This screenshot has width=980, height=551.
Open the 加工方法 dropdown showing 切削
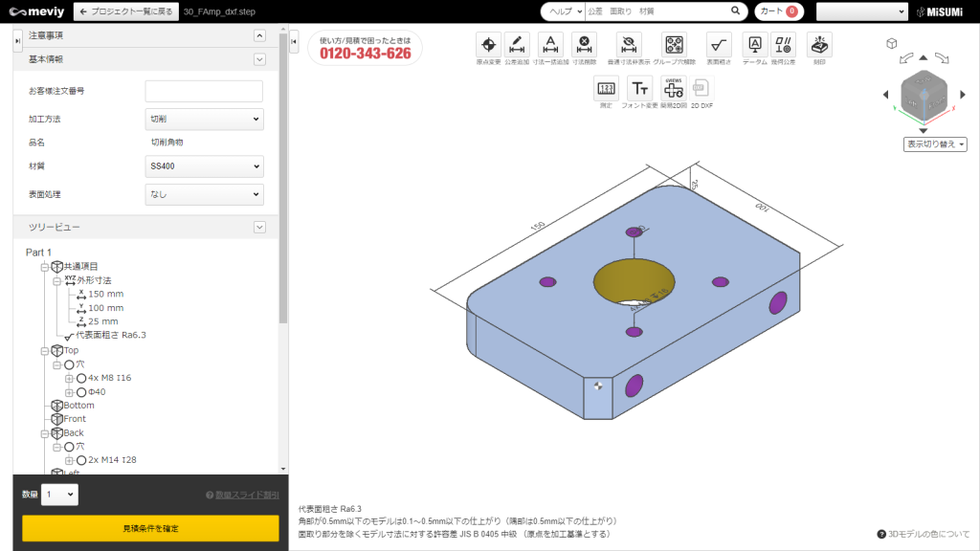pyautogui.click(x=204, y=118)
